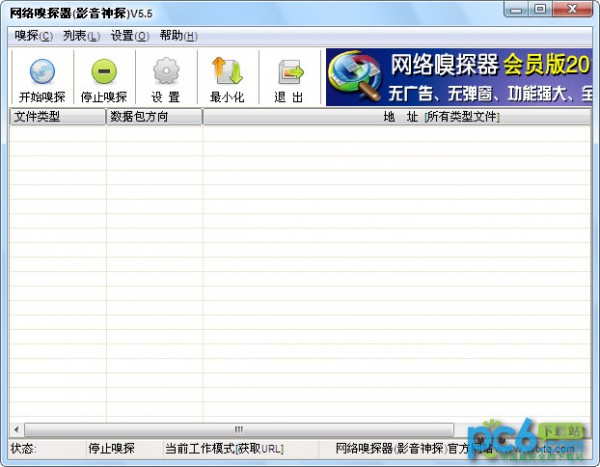Open the 帮助(H) menu
The image size is (600, 467).
pyautogui.click(x=178, y=36)
